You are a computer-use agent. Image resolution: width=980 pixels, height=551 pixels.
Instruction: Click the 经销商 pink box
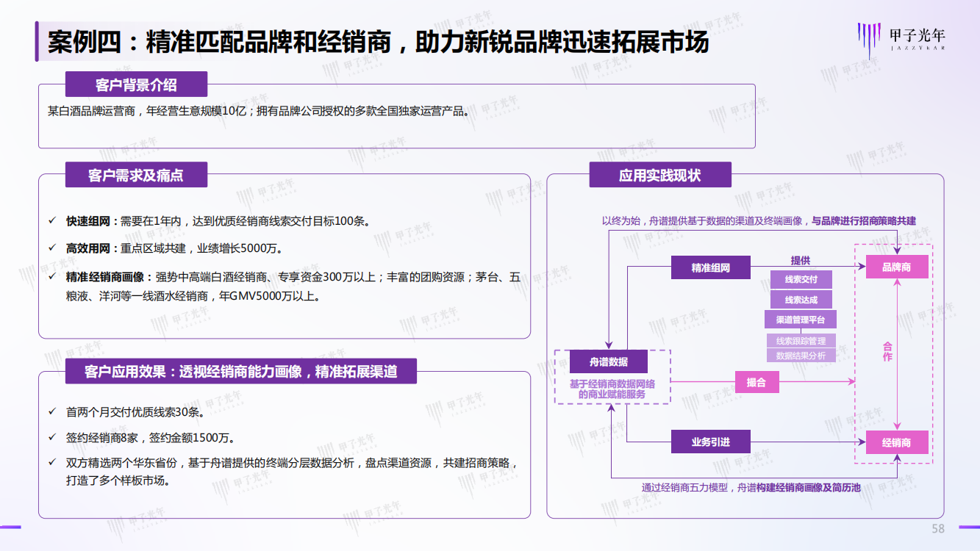pyautogui.click(x=896, y=442)
